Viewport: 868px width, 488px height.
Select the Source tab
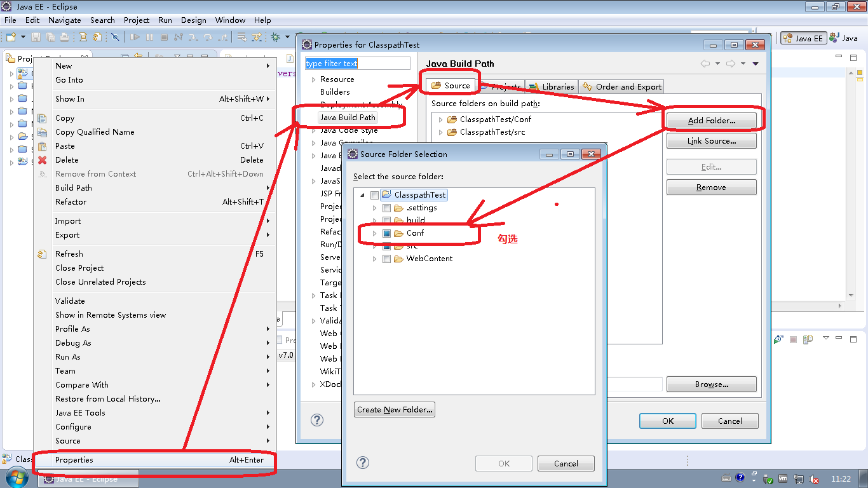tap(451, 86)
